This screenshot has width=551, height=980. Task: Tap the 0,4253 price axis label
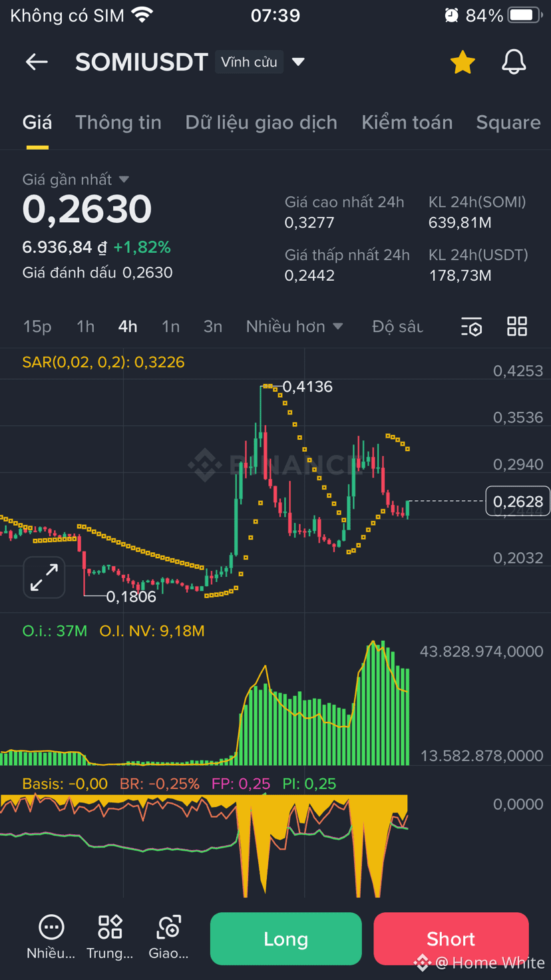point(518,371)
